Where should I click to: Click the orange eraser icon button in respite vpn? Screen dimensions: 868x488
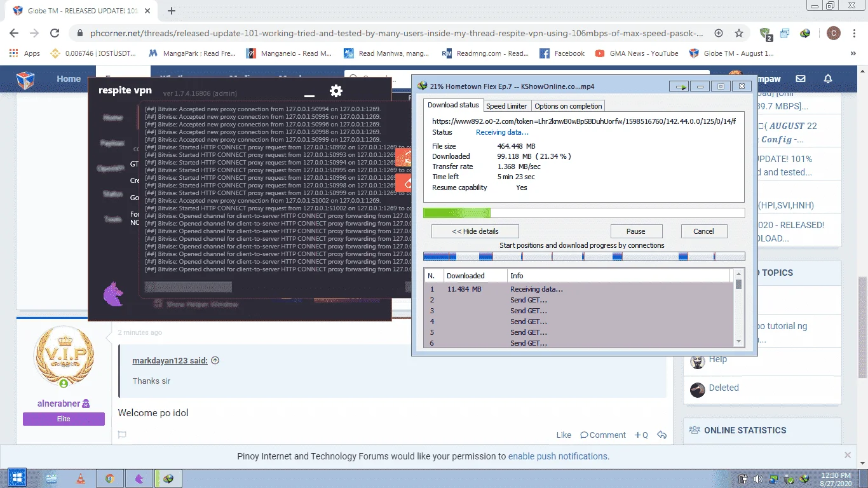pyautogui.click(x=404, y=183)
